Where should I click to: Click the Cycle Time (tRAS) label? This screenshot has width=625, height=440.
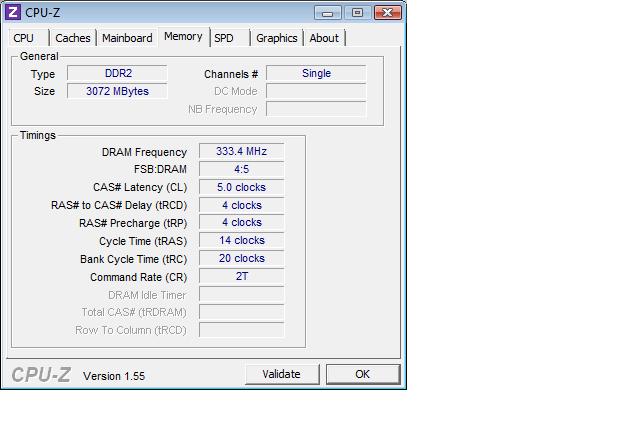(143, 242)
